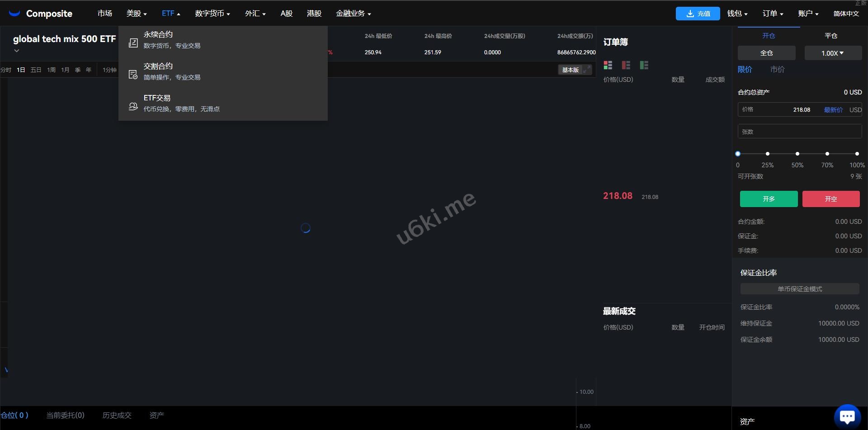Select the combined bids/asks order book view
868x430 pixels.
pyautogui.click(x=608, y=65)
